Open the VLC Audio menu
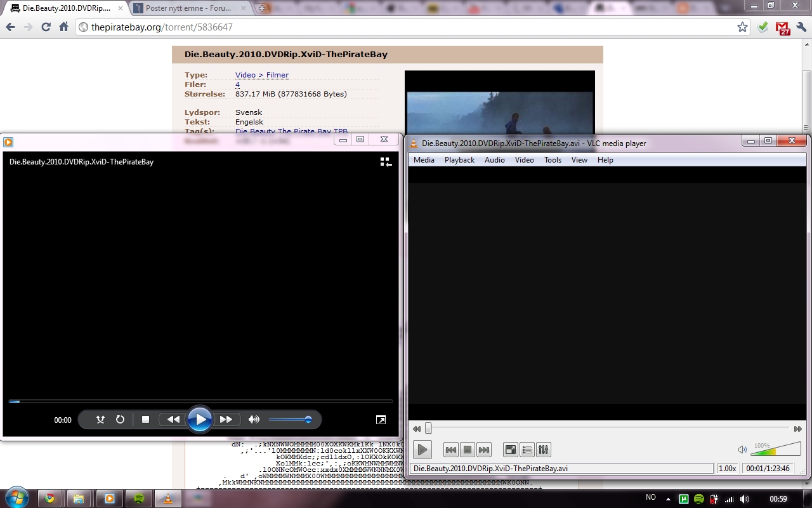 [x=495, y=160]
